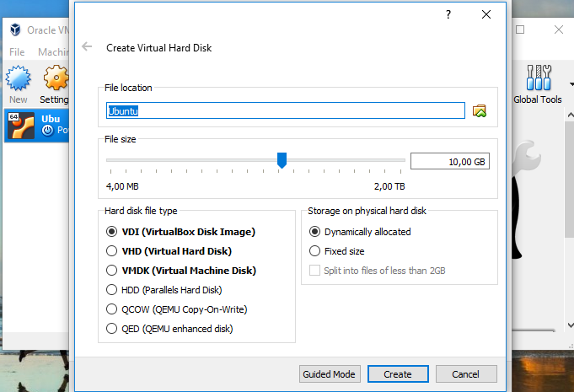Close the VirtualBox Manager window
Viewport: 574px width, 392px height.
[559, 30]
